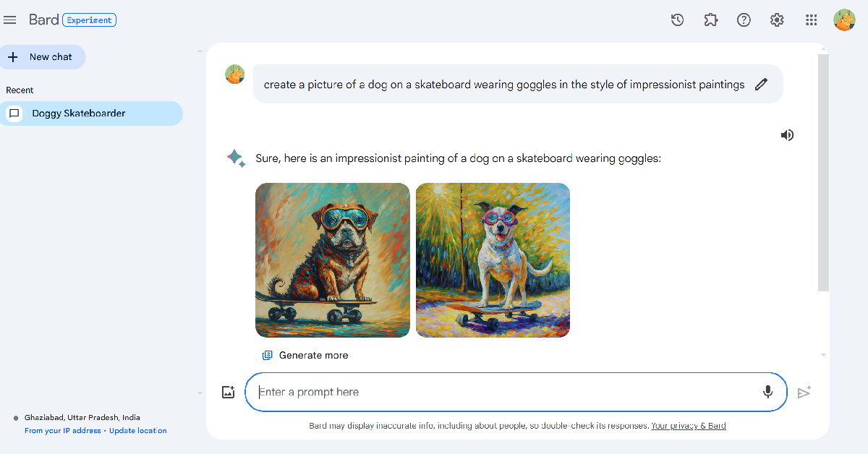Toggle the listen speaker icon
Image resolution: width=868 pixels, height=454 pixels.
[x=787, y=135]
